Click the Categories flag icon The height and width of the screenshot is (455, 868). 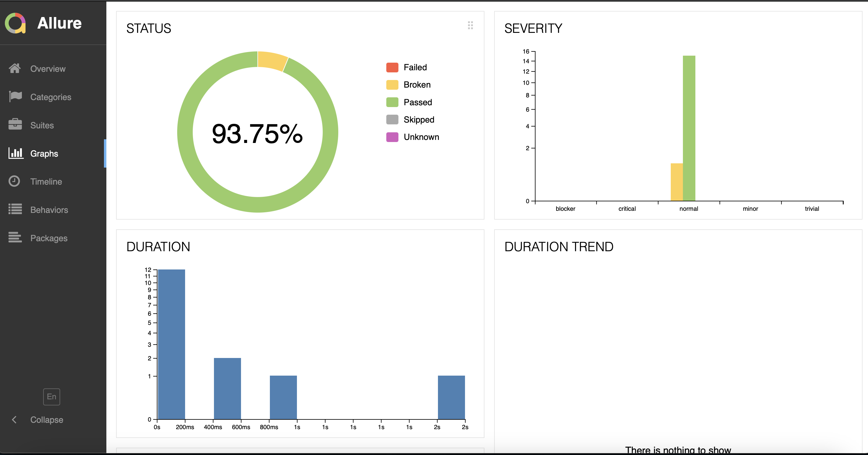tap(15, 96)
